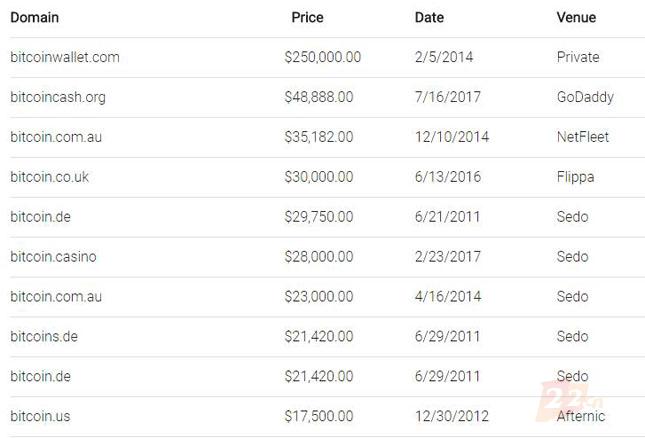Open the bitcoin.us domain entry

pyautogui.click(x=40, y=415)
